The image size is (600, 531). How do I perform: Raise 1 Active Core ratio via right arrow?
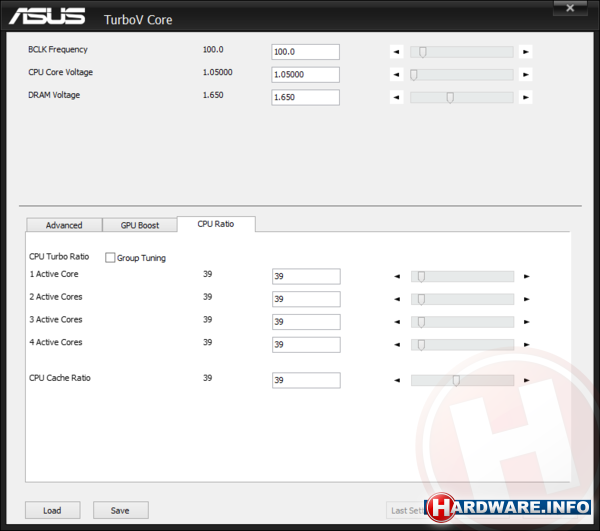527,276
